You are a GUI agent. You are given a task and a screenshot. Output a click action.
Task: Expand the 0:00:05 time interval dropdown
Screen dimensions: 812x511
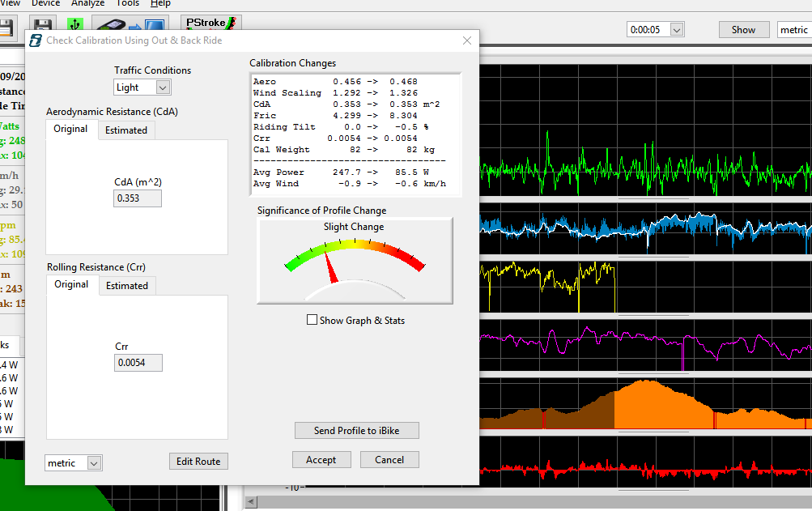676,30
